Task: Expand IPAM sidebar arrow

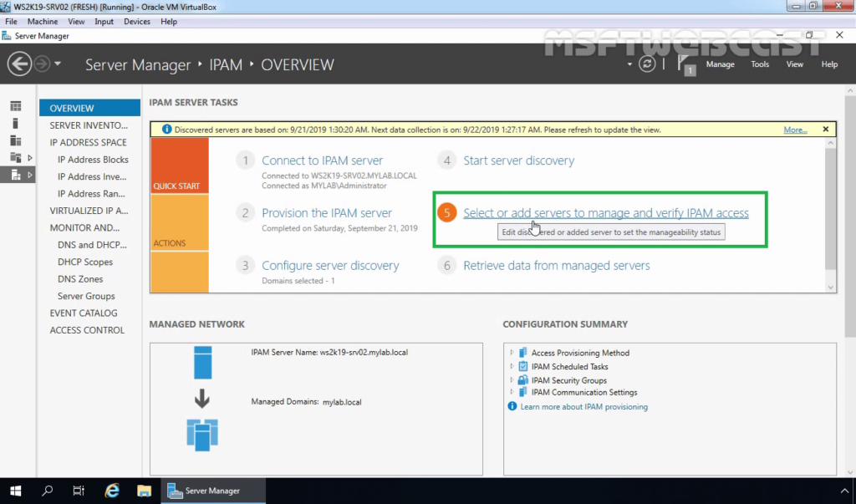Action: pos(30,176)
